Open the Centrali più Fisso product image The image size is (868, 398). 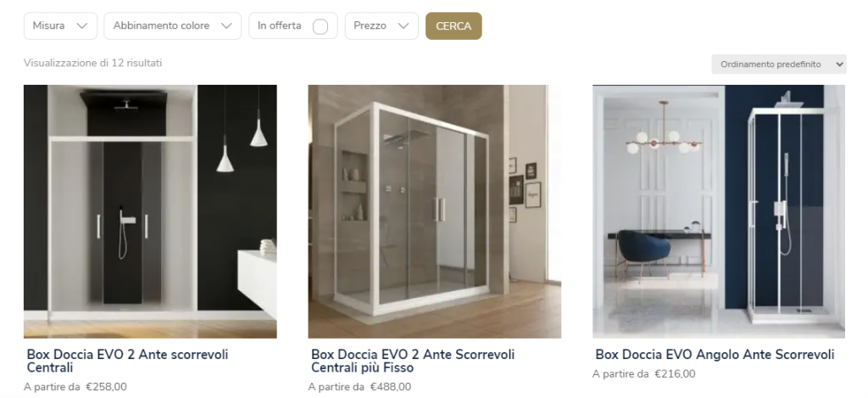(x=435, y=211)
